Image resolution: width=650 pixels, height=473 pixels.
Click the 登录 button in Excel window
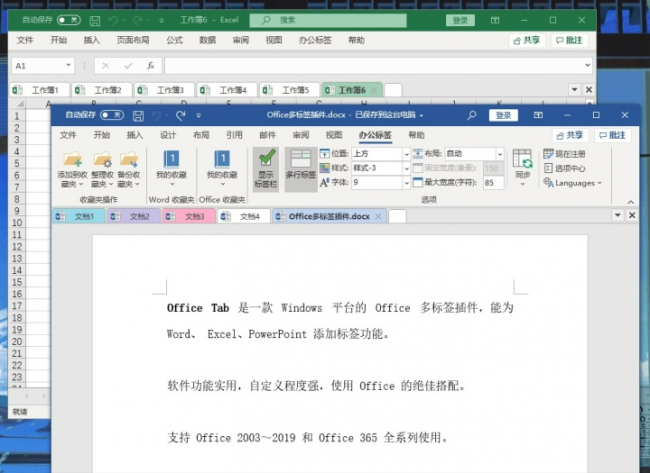[460, 20]
